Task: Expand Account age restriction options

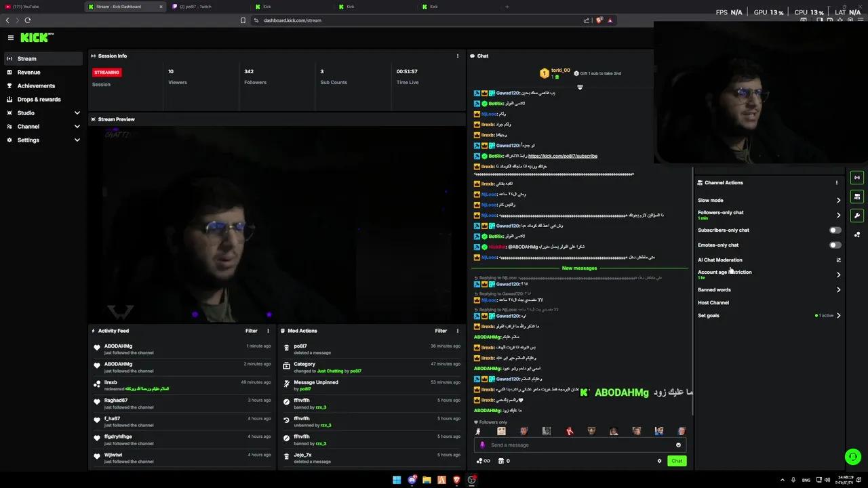Action: coord(838,275)
